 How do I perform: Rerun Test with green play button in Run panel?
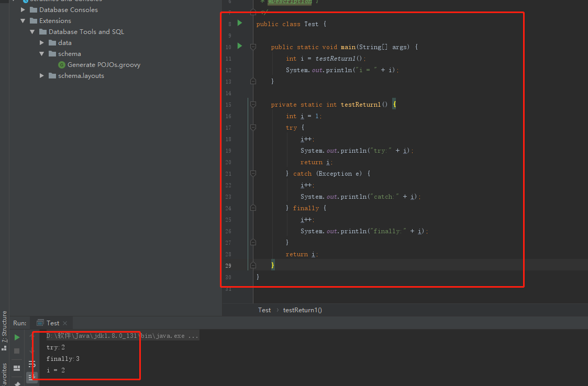pos(17,338)
